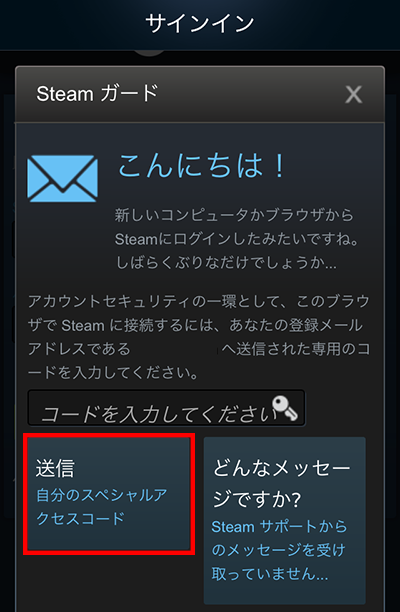Screen dimensions: 400x612
Task: Open どんなメッセージですか? help button
Action: tap(284, 520)
